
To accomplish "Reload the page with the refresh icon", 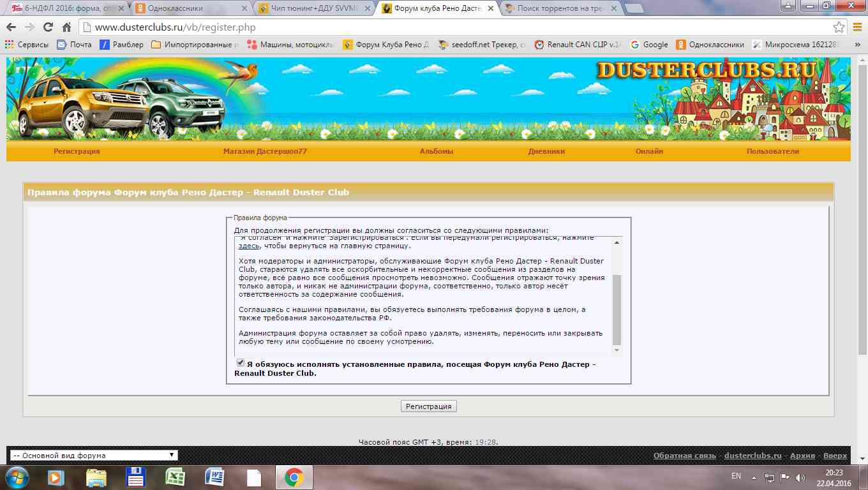I will 48,27.
